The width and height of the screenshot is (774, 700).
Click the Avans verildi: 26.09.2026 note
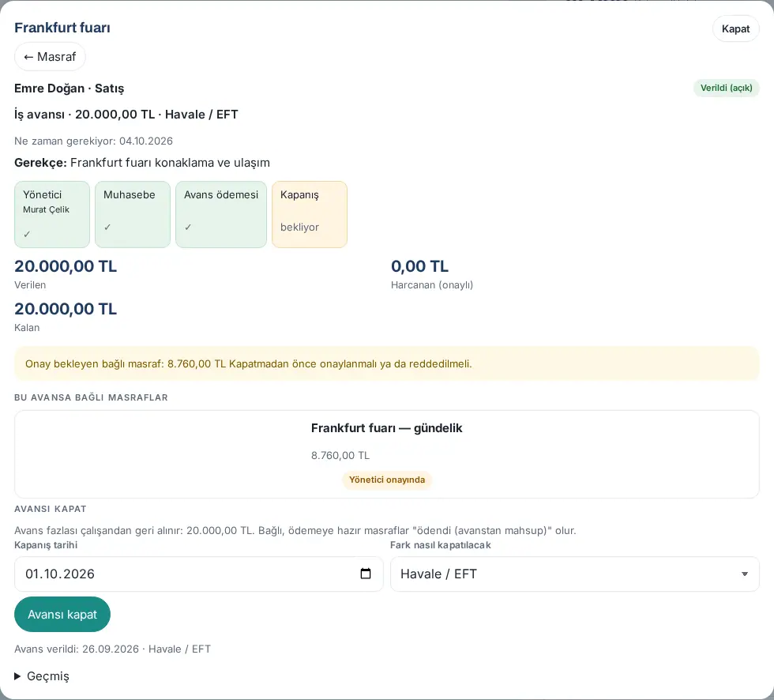click(112, 649)
